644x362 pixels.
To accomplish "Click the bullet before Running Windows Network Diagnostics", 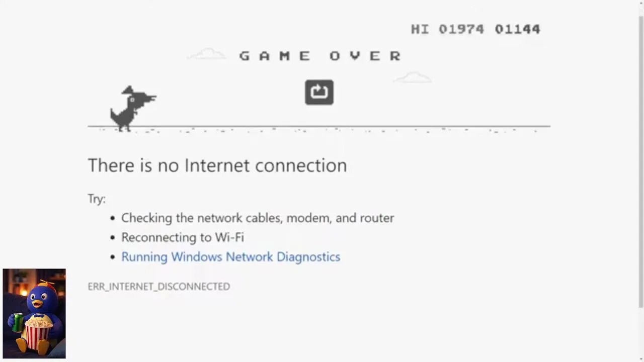I will pos(113,257).
